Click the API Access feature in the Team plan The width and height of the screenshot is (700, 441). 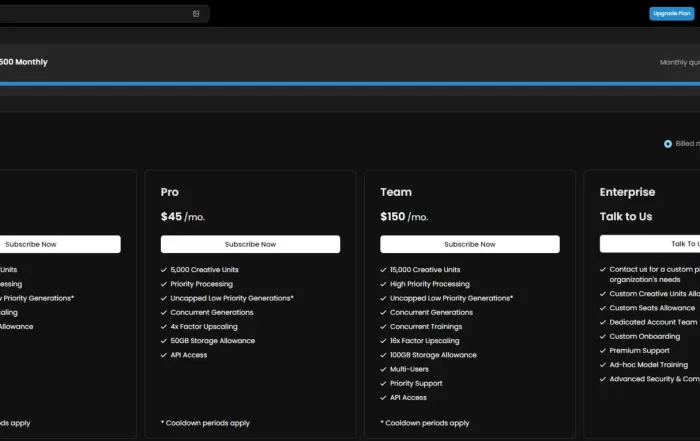408,398
